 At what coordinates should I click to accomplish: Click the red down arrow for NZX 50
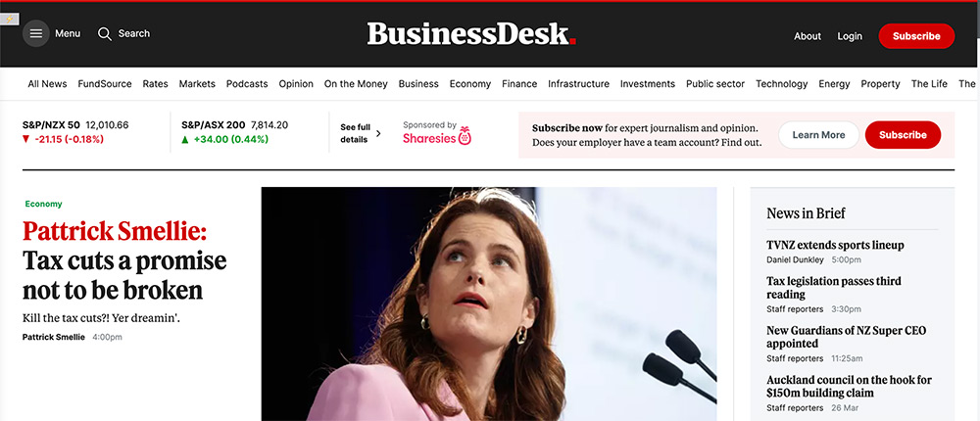(25, 139)
